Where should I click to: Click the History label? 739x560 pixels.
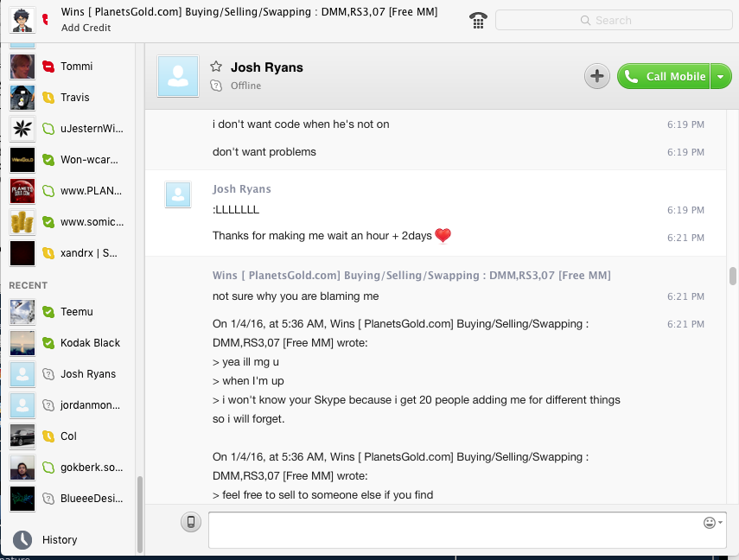(60, 540)
